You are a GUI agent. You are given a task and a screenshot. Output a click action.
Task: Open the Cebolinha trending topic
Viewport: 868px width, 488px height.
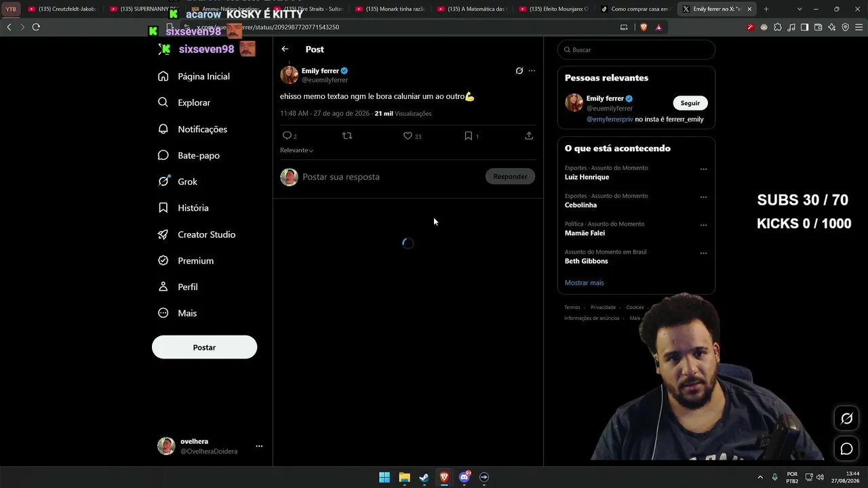point(580,205)
